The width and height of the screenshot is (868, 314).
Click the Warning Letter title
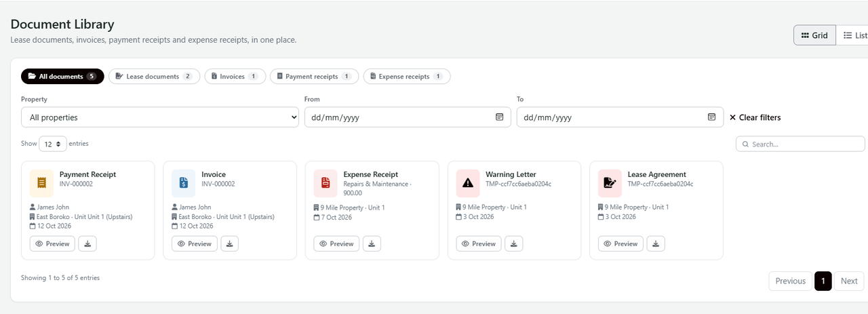tap(511, 174)
